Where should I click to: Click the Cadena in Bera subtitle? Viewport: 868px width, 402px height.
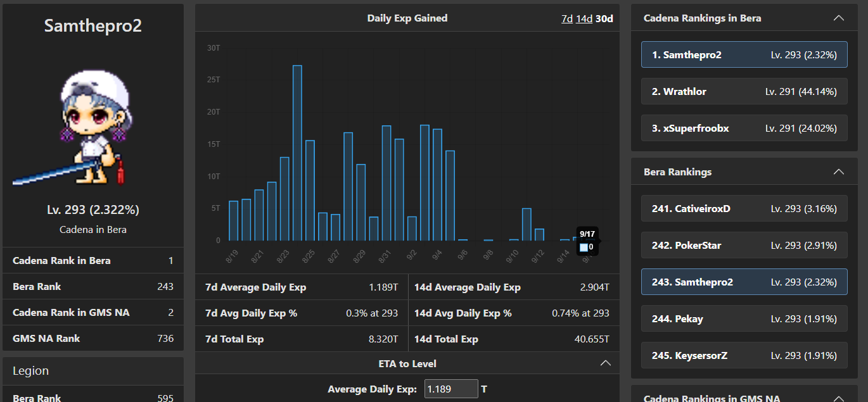click(93, 229)
